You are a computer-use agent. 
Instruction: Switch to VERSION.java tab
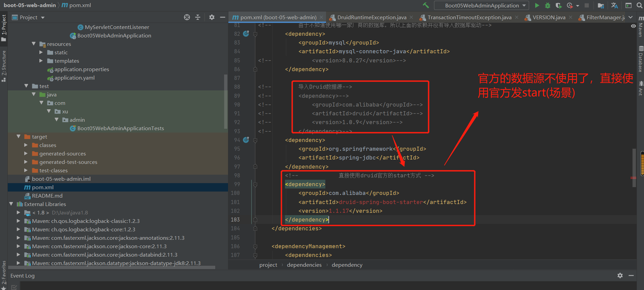549,17
